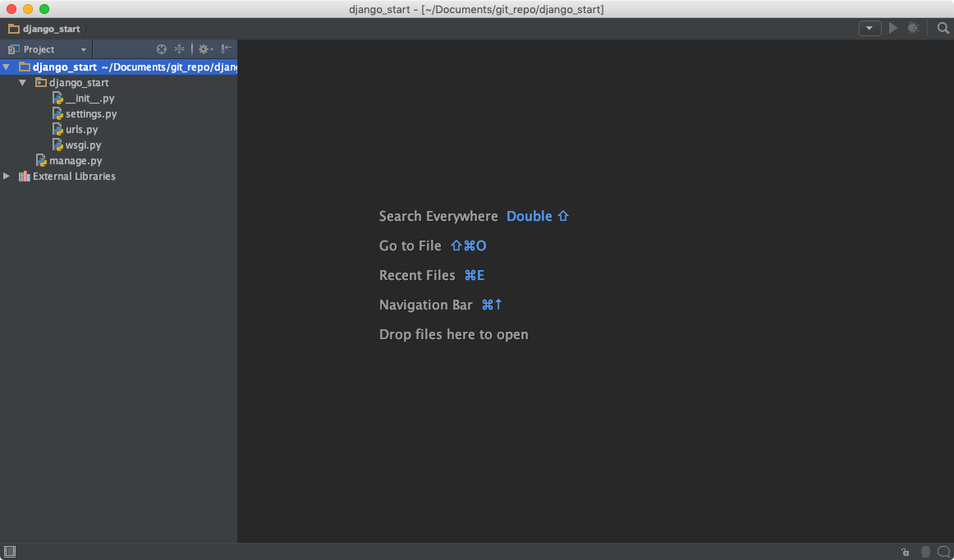
Task: Click the Scroll from Source crosshair icon
Action: tap(161, 49)
